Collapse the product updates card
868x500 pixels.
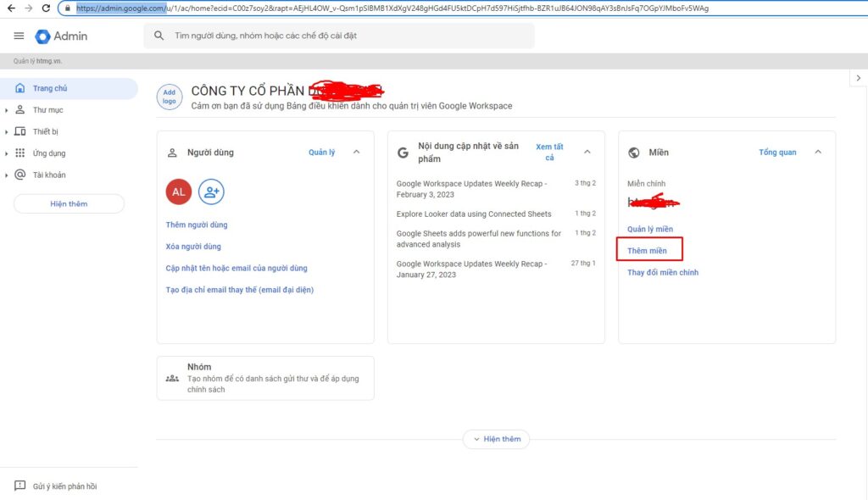point(587,153)
